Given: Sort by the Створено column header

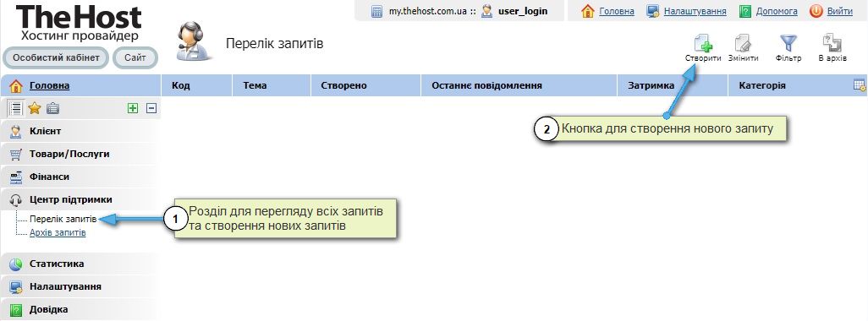Looking at the screenshot, I should point(366,85).
